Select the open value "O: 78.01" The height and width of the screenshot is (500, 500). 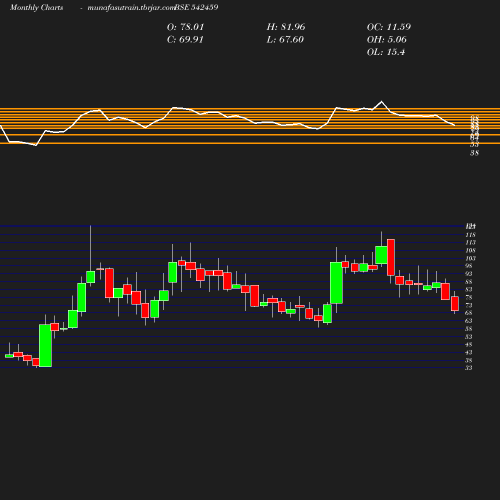[x=185, y=27]
